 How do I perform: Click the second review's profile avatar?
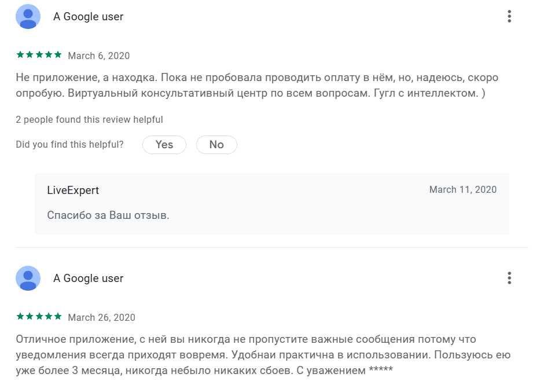pos(27,279)
